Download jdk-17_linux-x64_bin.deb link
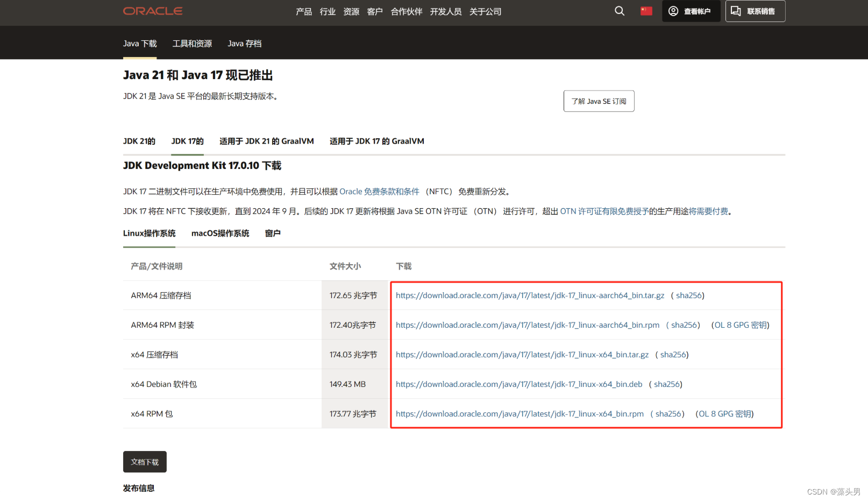Viewport: 868px width, 501px height. point(519,384)
